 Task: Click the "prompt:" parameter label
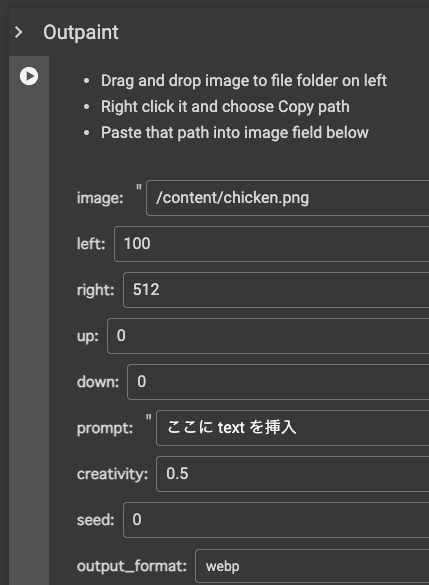(x=105, y=428)
